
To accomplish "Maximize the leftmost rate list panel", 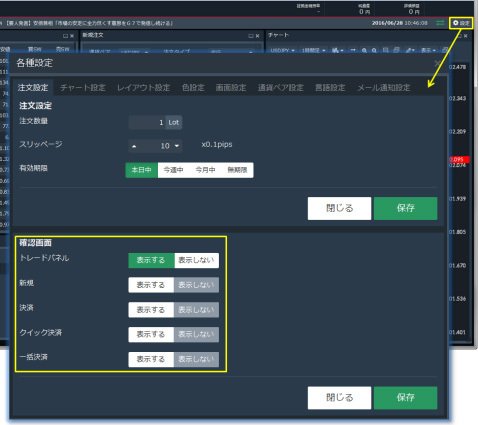I will coord(65,36).
